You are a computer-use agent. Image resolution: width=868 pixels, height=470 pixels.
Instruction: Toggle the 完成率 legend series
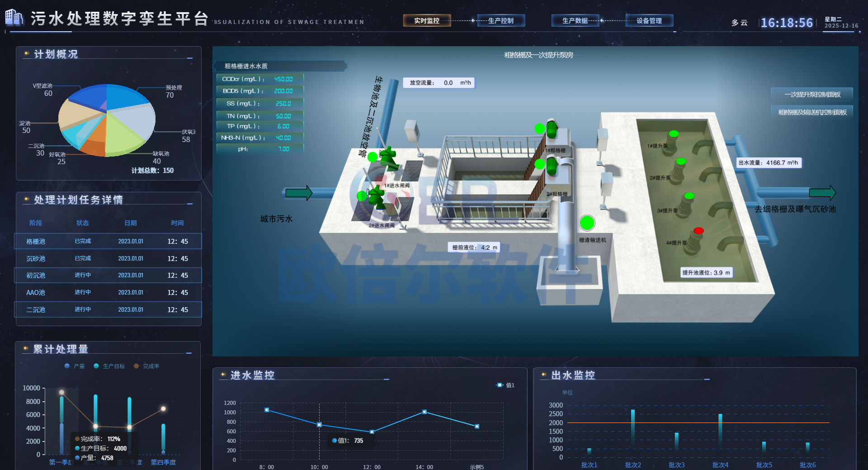(x=146, y=366)
